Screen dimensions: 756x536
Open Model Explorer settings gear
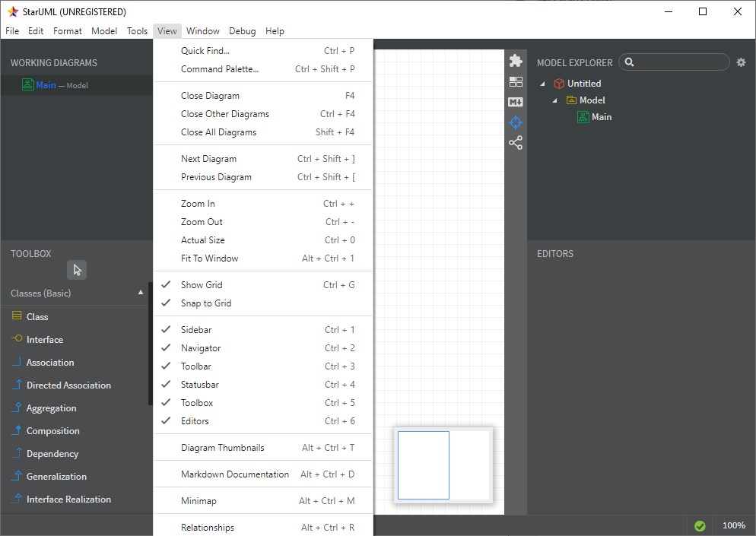point(741,62)
